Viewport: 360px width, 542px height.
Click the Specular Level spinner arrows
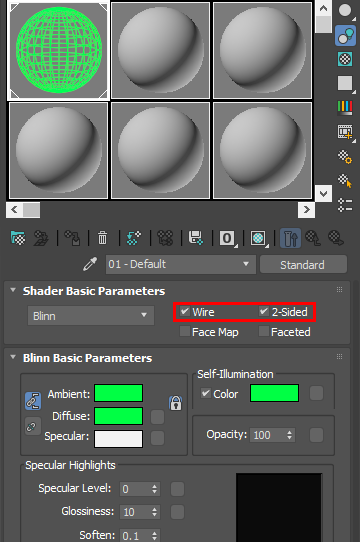click(154, 489)
